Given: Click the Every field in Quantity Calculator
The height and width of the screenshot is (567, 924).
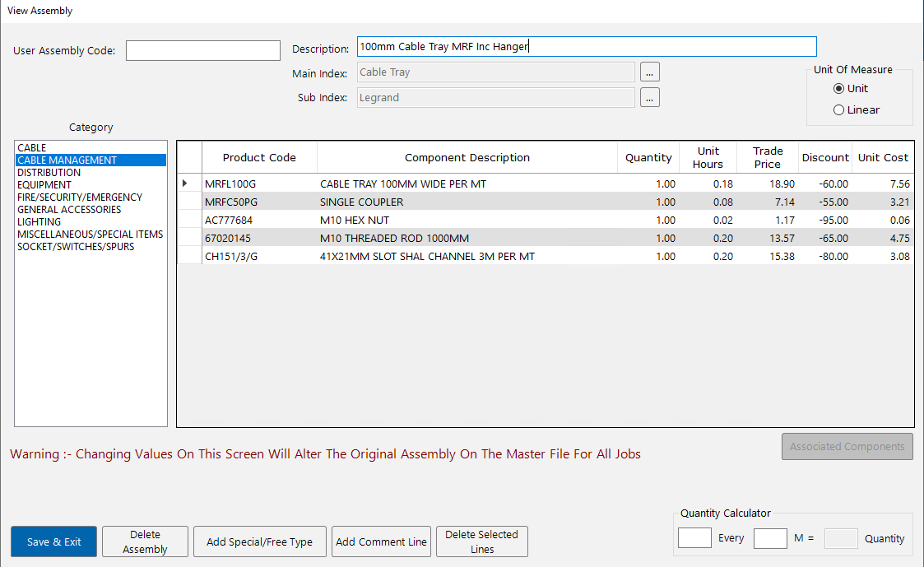Looking at the screenshot, I should [694, 537].
